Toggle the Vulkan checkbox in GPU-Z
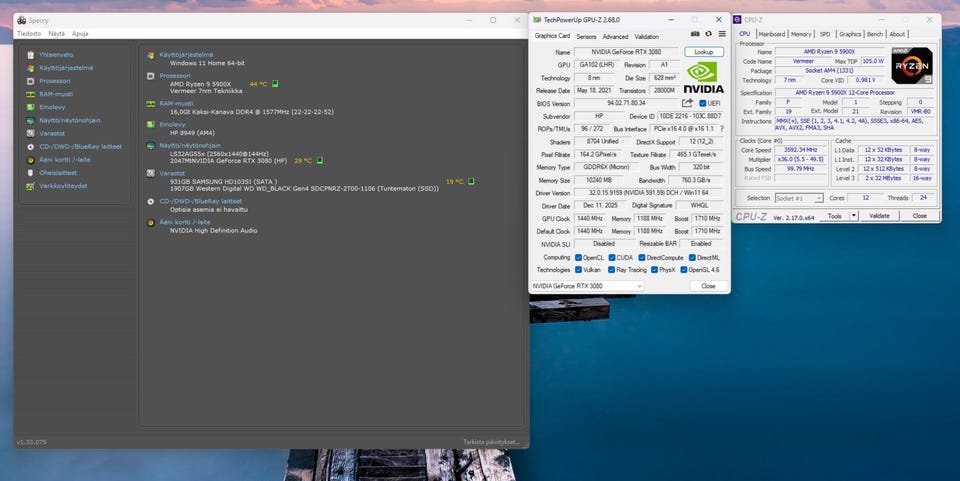The width and height of the screenshot is (960, 481). (x=578, y=270)
